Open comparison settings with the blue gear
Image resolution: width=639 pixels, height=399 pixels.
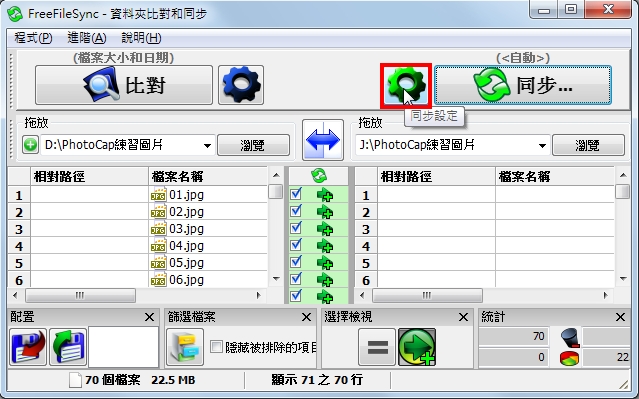point(241,85)
